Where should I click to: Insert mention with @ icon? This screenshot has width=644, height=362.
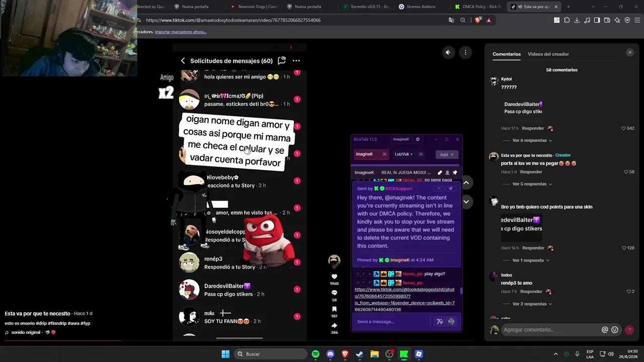[x=605, y=330]
